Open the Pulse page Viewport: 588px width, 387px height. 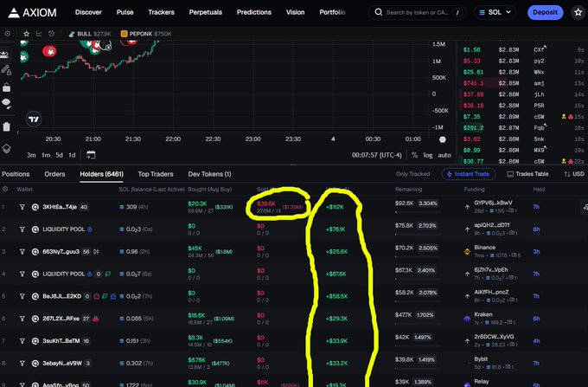125,12
